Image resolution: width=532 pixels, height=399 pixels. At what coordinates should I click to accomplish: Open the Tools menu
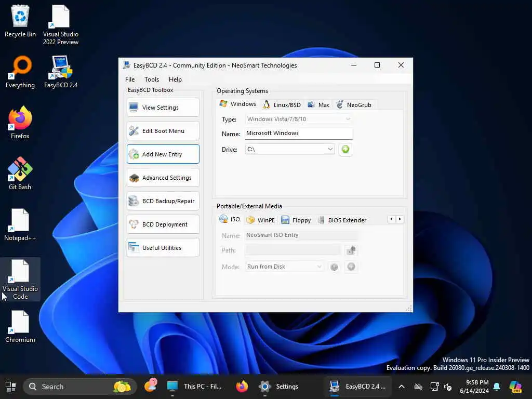pos(152,79)
